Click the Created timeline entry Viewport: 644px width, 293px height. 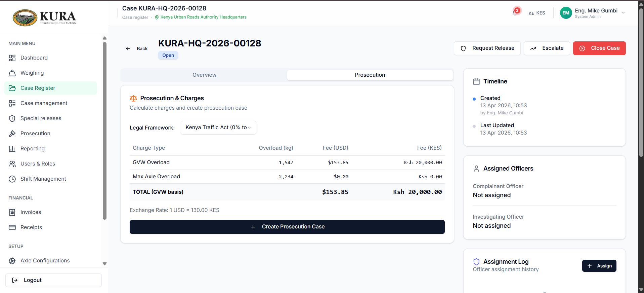point(504,105)
